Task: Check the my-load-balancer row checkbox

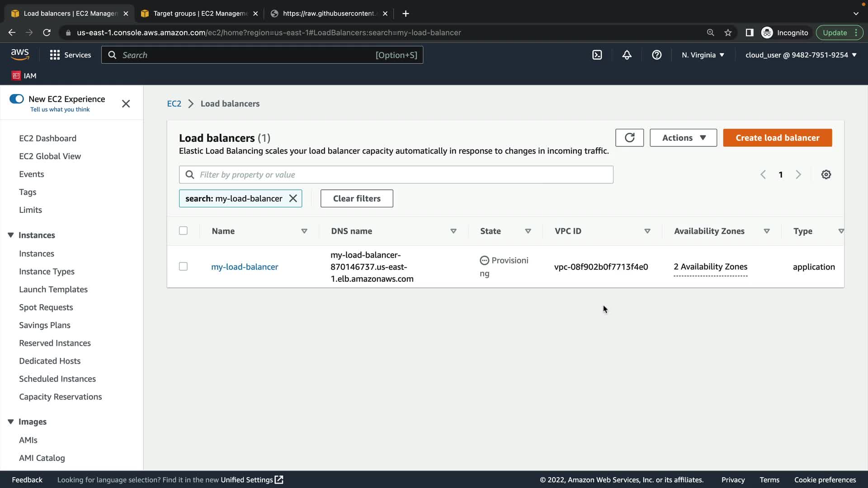Action: [183, 267]
